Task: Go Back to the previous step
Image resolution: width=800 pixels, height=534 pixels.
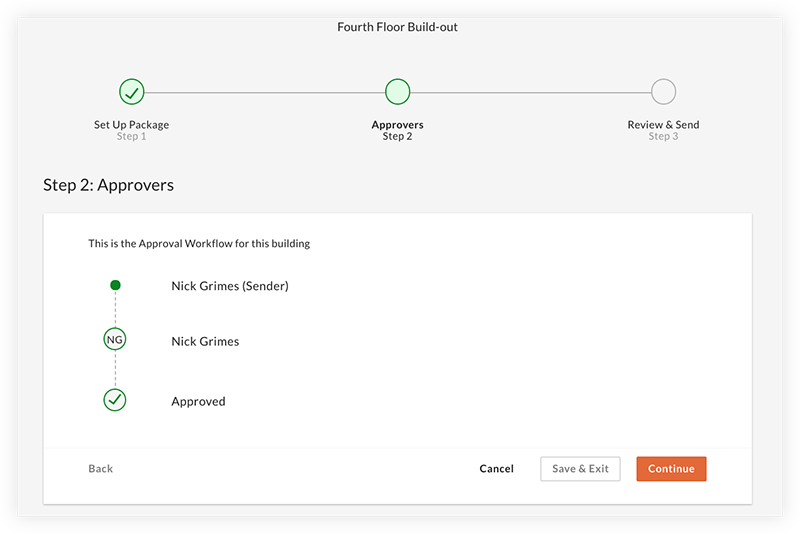Action: pyautogui.click(x=100, y=469)
